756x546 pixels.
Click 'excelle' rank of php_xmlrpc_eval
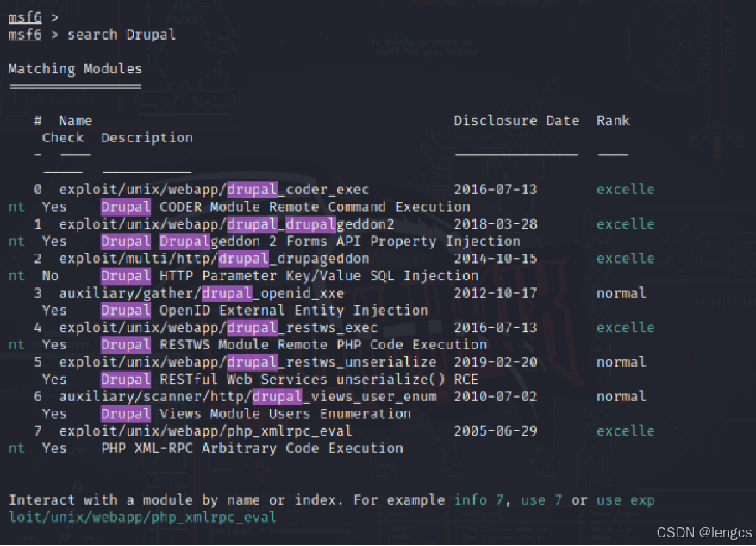pos(625,431)
